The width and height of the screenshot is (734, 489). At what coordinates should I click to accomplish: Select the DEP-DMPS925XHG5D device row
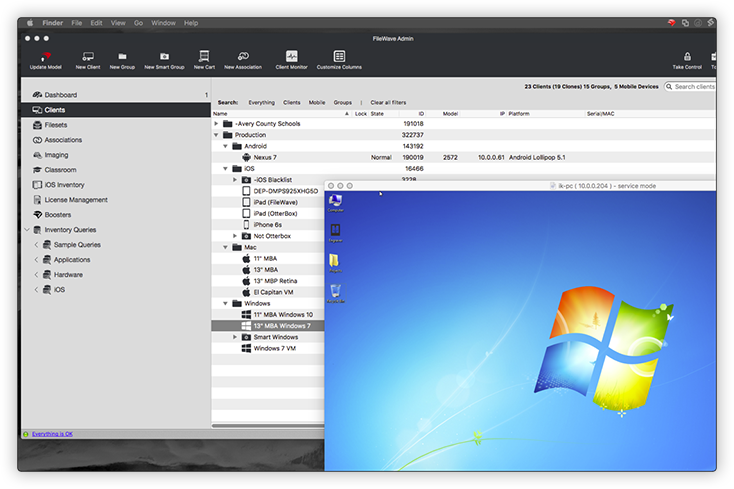(x=268, y=191)
